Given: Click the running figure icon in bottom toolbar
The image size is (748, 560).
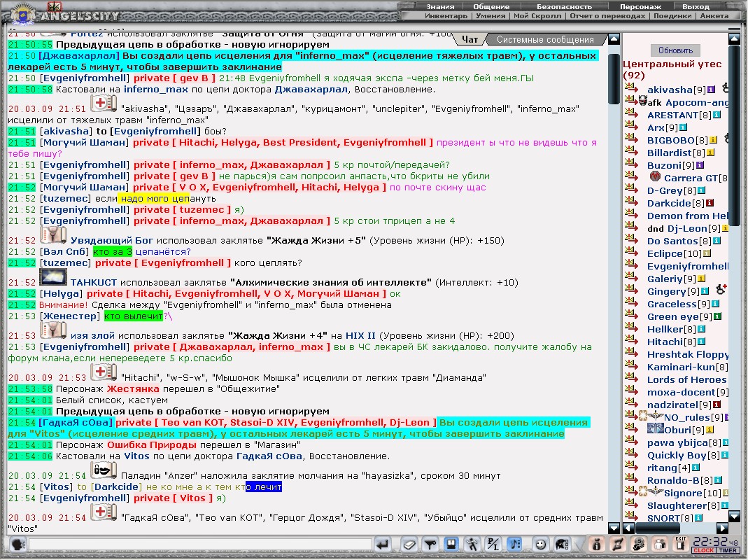Looking at the screenshot, I should point(472,544).
